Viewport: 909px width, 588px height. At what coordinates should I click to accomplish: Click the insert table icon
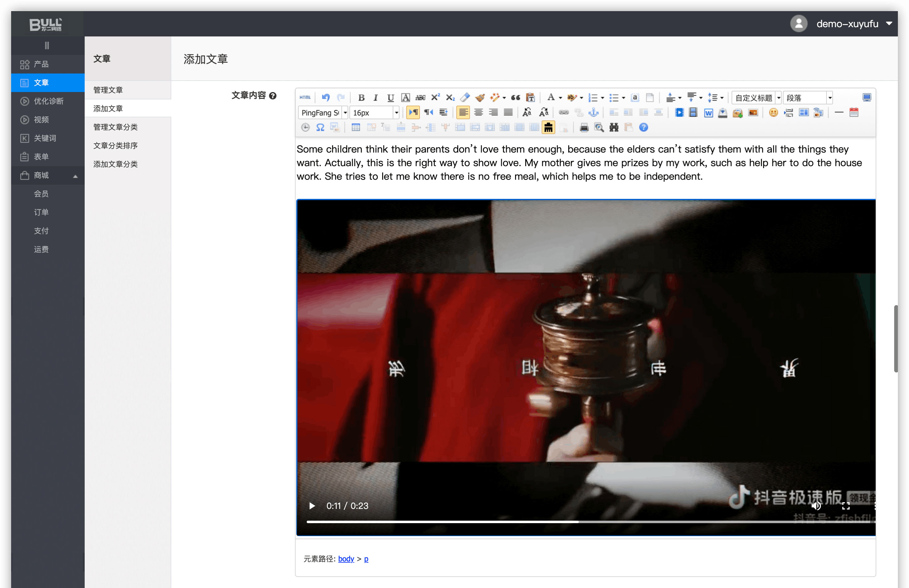pos(356,128)
